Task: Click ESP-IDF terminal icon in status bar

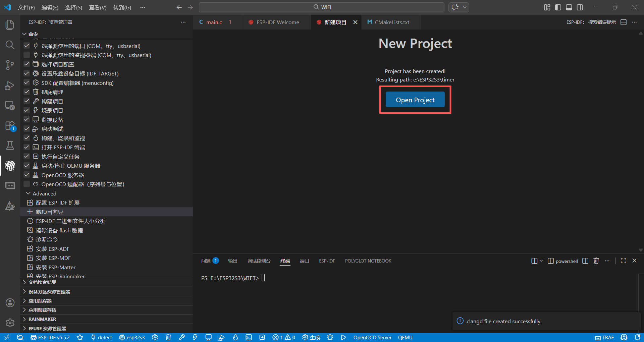Action: click(x=249, y=337)
